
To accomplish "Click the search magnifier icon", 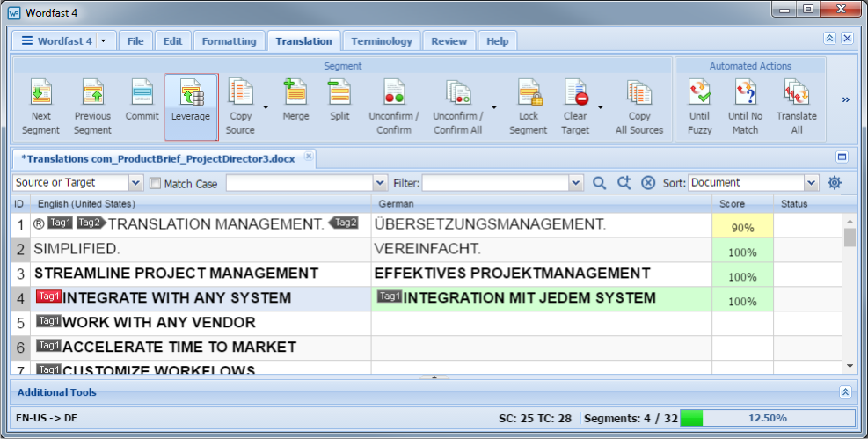I will (x=599, y=183).
